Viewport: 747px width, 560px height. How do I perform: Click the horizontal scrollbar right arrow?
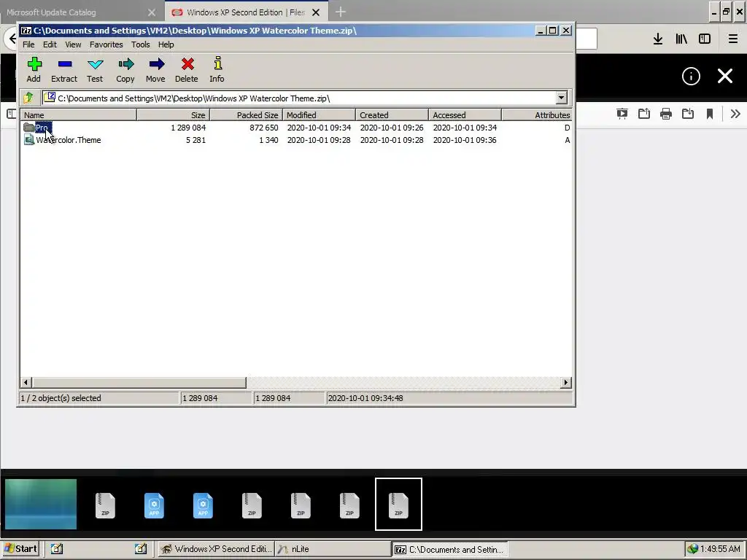click(566, 382)
